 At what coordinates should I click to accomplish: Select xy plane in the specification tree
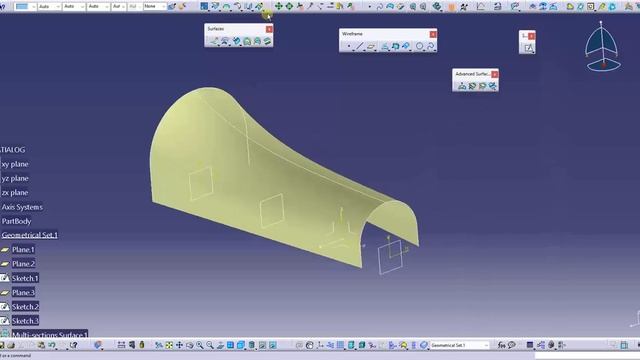pyautogui.click(x=15, y=164)
